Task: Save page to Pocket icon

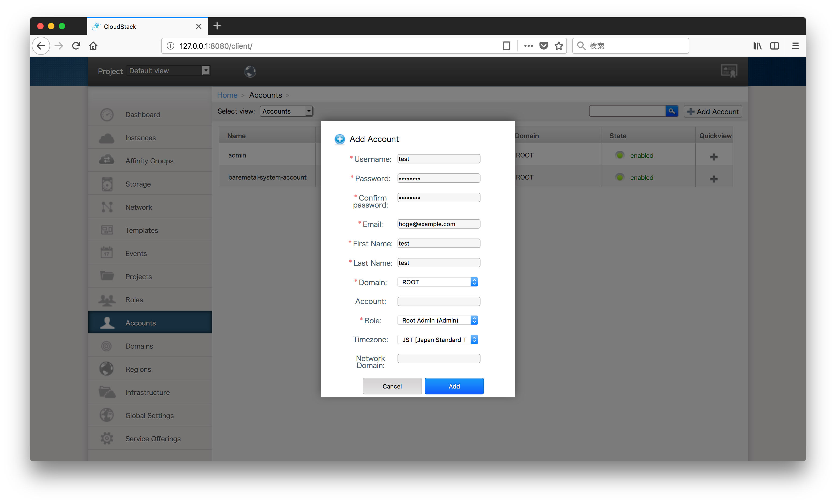Action: [544, 46]
